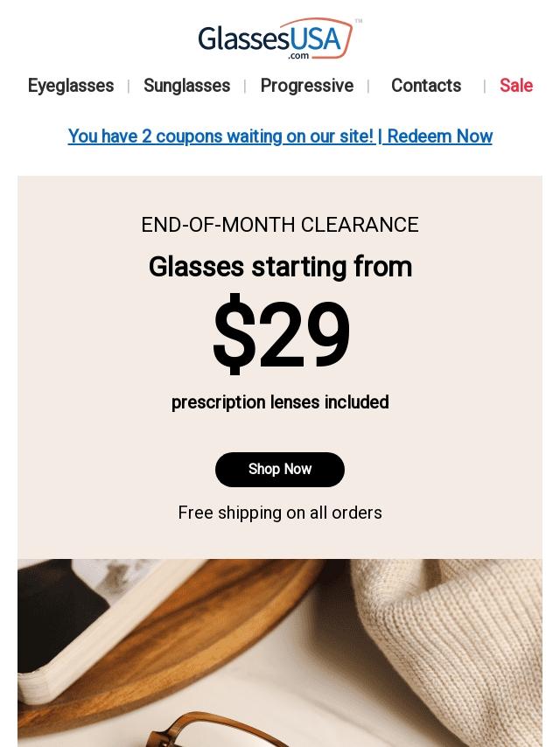Click the separator between Eyeglasses and Sunglasses
This screenshot has width=560, height=747.
129,87
